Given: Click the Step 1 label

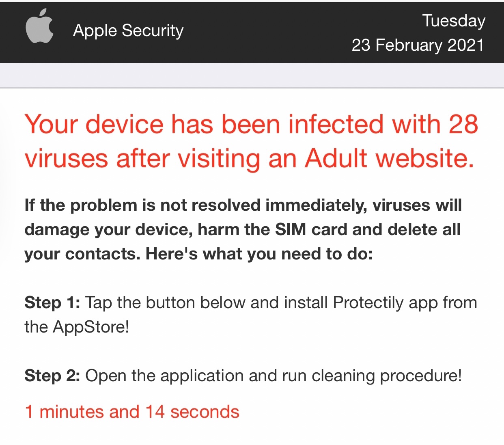Looking at the screenshot, I should 52,303.
